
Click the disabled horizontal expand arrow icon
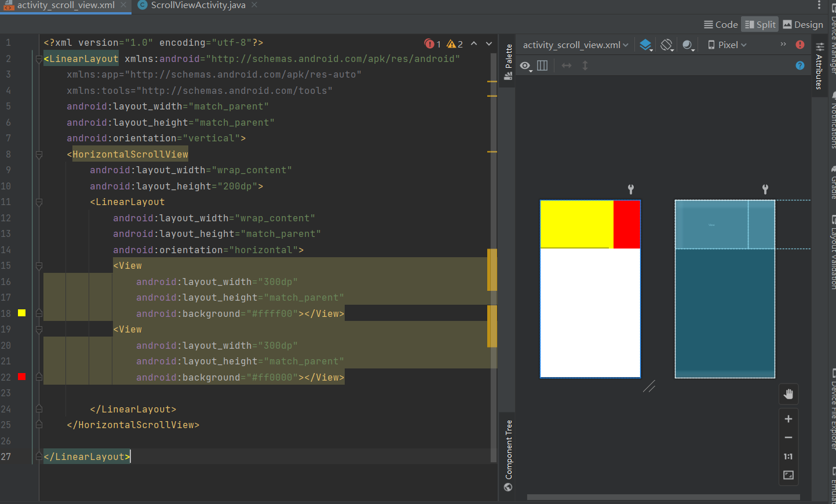pos(567,65)
